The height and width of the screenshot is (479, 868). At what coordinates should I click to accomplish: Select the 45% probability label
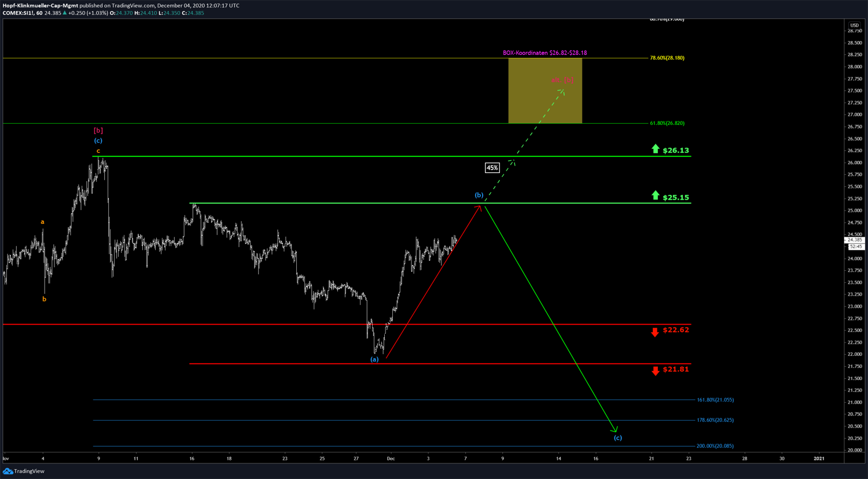click(492, 168)
